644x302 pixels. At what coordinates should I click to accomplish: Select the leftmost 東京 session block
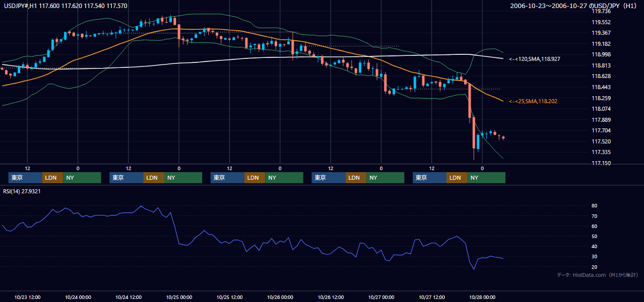(x=25, y=178)
